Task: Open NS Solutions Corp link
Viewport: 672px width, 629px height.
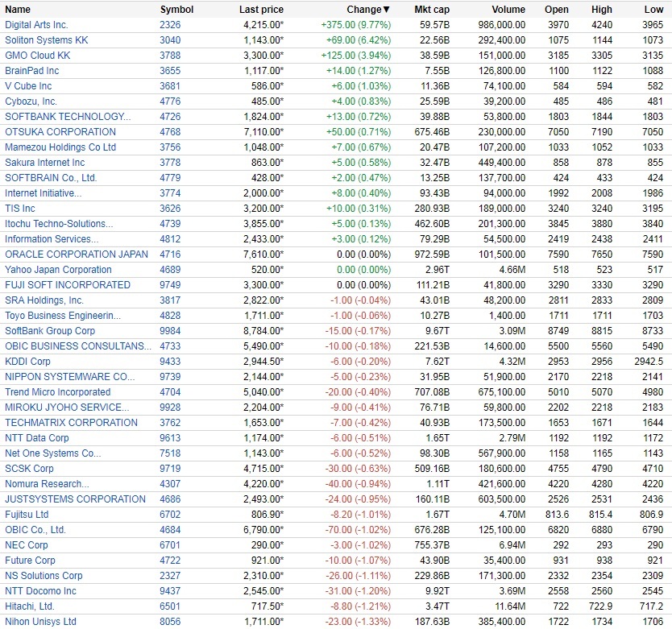Action: point(44,576)
